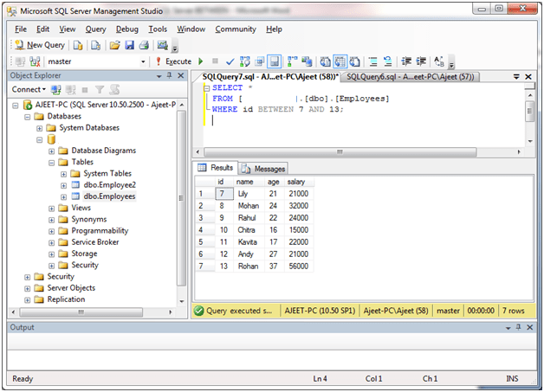
Task: Expand the dbo.Employees table node
Action: pyautogui.click(x=63, y=197)
